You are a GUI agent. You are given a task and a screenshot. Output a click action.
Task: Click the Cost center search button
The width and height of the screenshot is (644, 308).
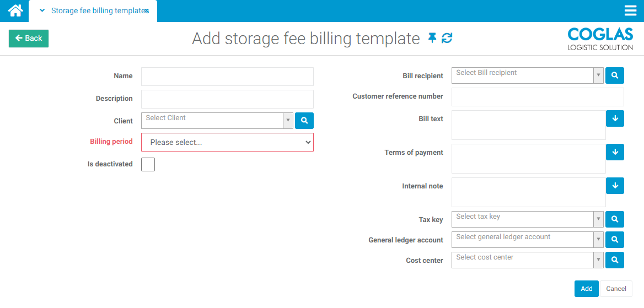tap(614, 260)
